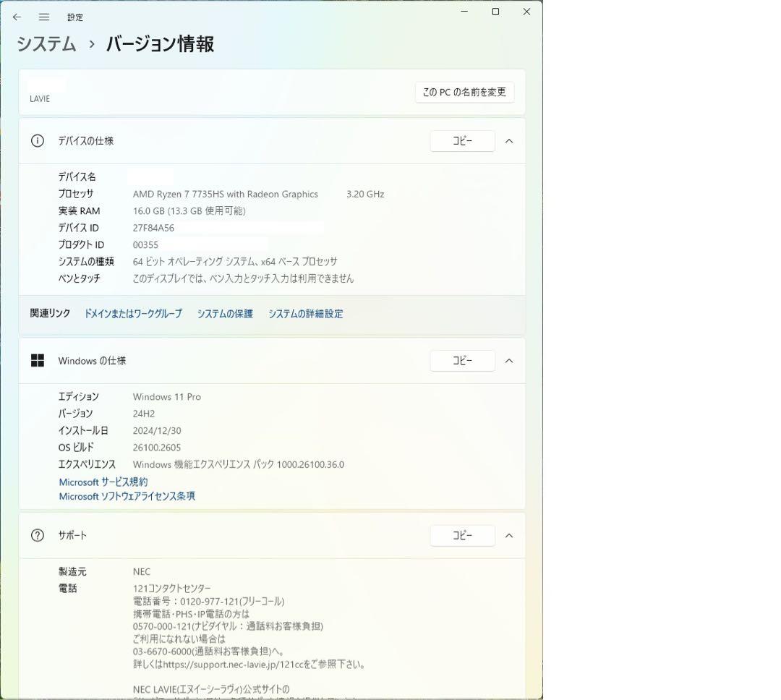Click the question mark icon beside サポート

[37, 535]
